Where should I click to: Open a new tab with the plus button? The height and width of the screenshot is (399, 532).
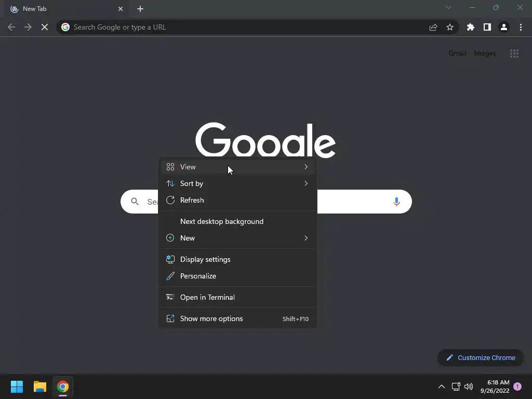coord(140,9)
